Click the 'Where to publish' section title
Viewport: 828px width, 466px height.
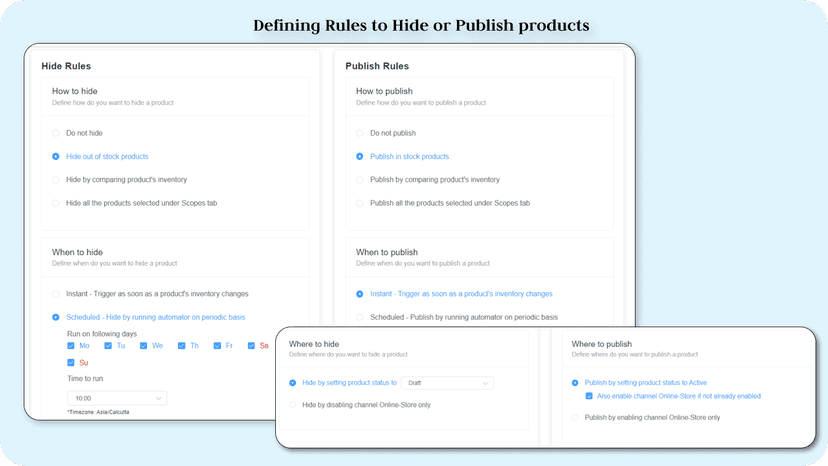click(601, 344)
